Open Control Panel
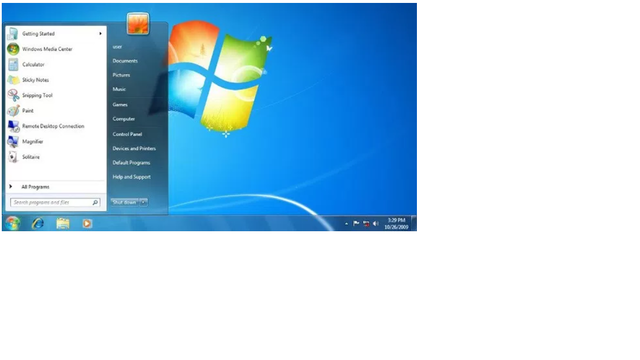This screenshot has width=640, height=360. click(x=127, y=134)
